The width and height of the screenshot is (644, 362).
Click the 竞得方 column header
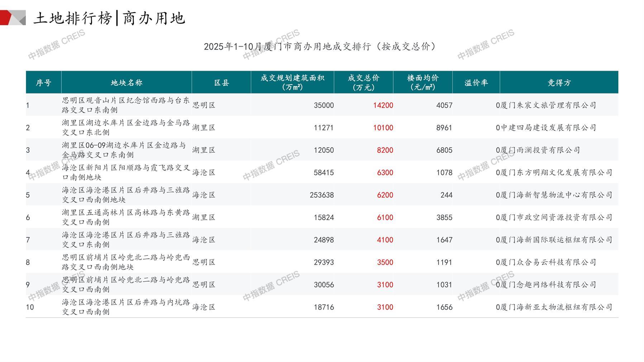[x=559, y=83]
